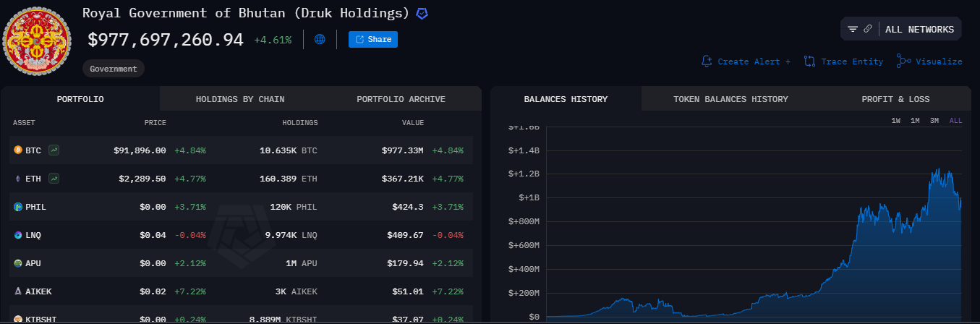Set chart range to 1M
Viewport: 980px width, 324px height.
[x=915, y=121]
